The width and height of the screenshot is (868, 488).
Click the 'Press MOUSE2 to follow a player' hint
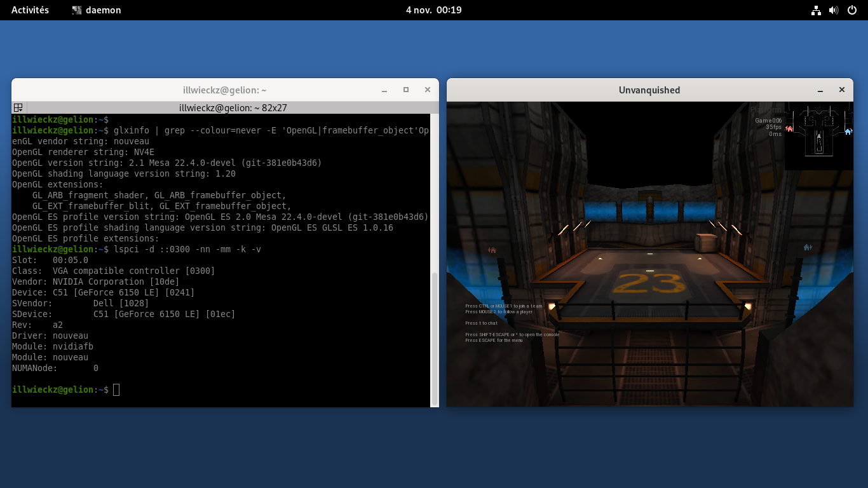point(499,312)
